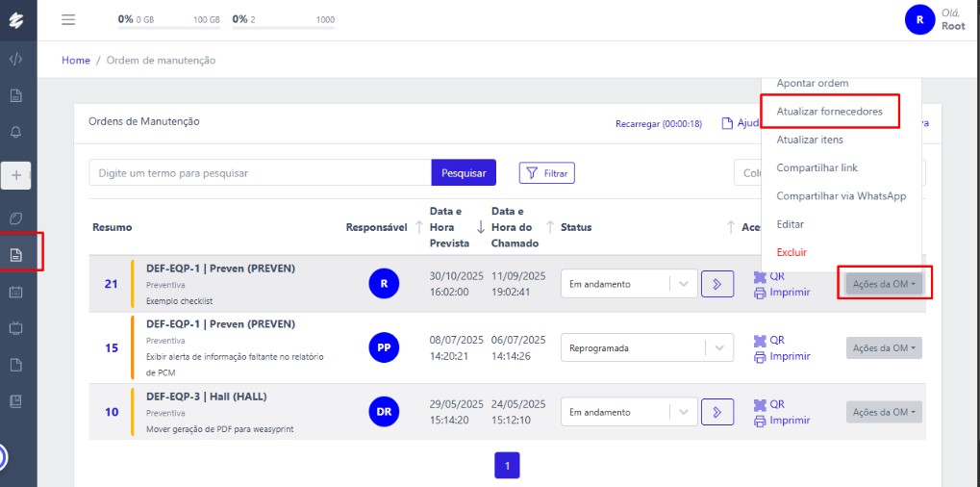This screenshot has height=487, width=980.
Task: Select Excluir in the actions menu
Action: tap(792, 252)
